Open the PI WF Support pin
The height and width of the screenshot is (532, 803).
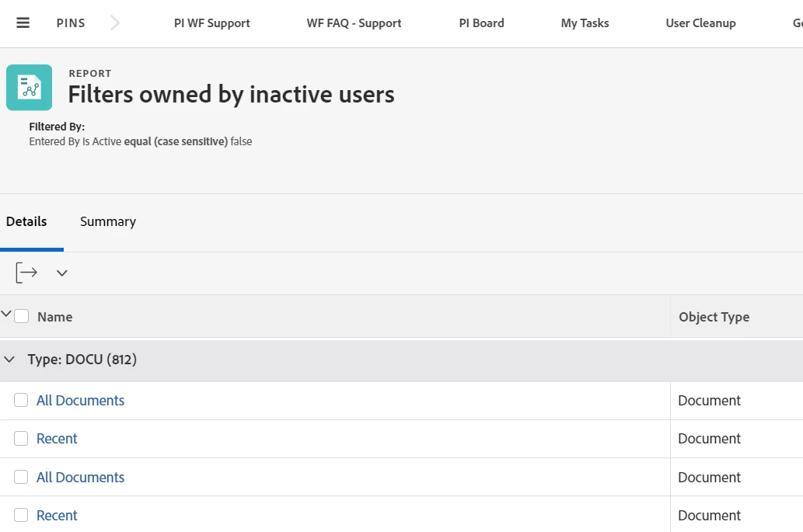click(x=212, y=23)
